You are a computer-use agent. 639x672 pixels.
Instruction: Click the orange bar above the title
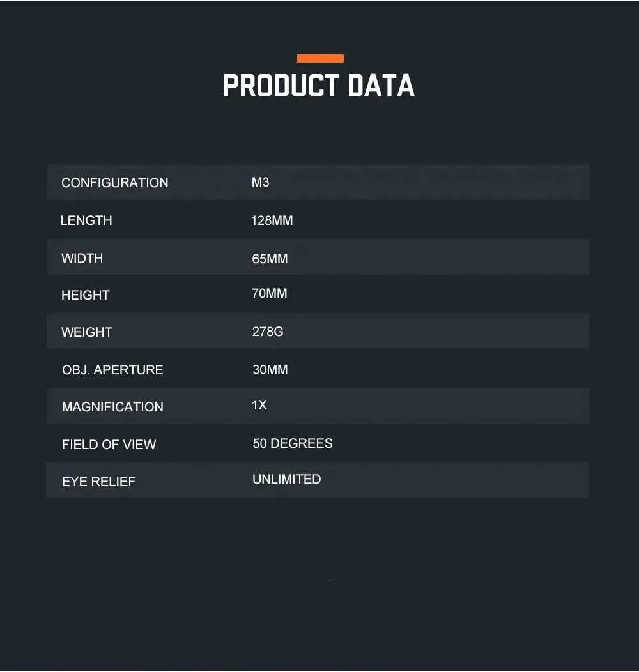point(320,58)
